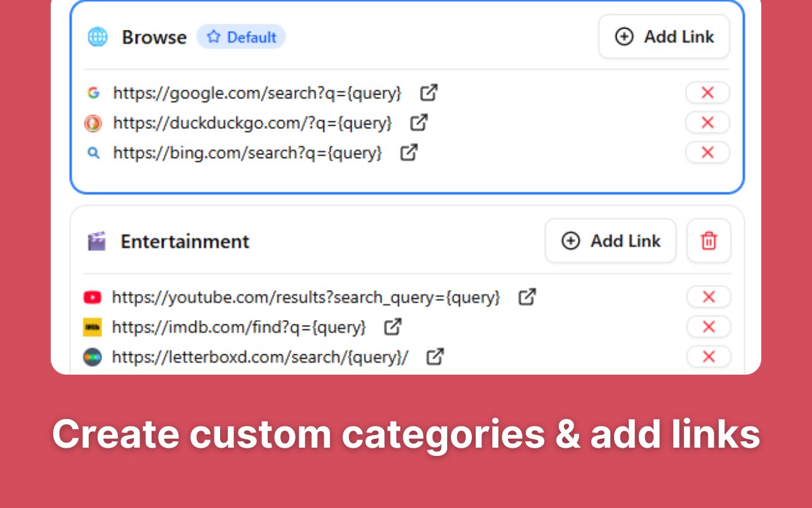Click the Browse globe icon
The width and height of the screenshot is (812, 508).
pos(98,37)
